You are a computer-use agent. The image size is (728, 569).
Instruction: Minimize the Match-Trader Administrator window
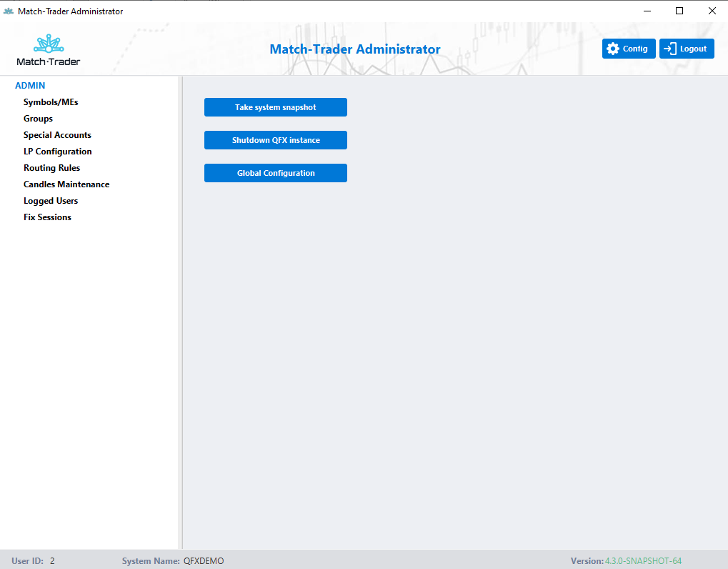[647, 11]
